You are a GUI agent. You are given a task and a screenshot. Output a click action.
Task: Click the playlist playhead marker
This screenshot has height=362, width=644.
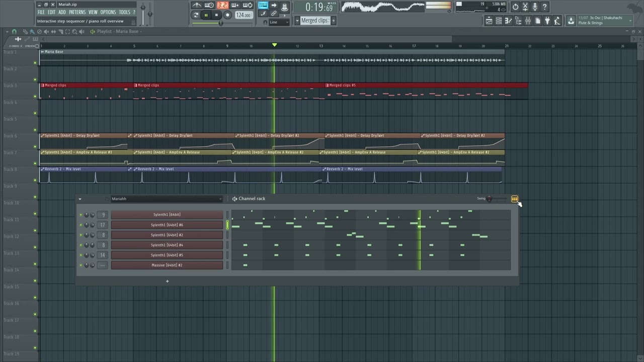(x=274, y=45)
